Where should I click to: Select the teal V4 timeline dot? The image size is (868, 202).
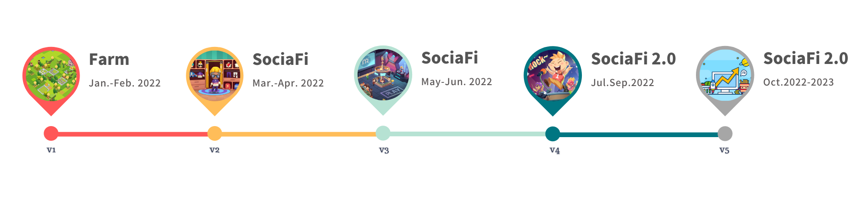point(552,134)
